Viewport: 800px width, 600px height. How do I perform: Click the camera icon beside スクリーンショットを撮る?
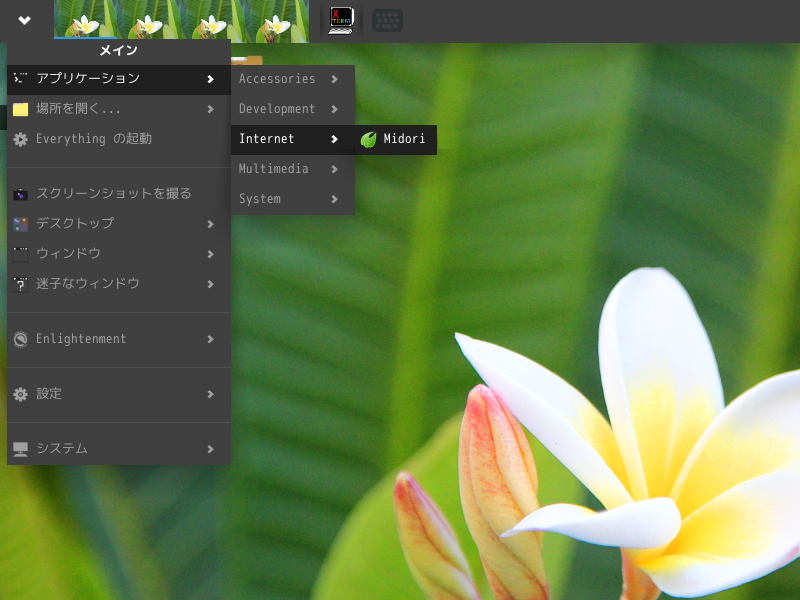point(19,194)
